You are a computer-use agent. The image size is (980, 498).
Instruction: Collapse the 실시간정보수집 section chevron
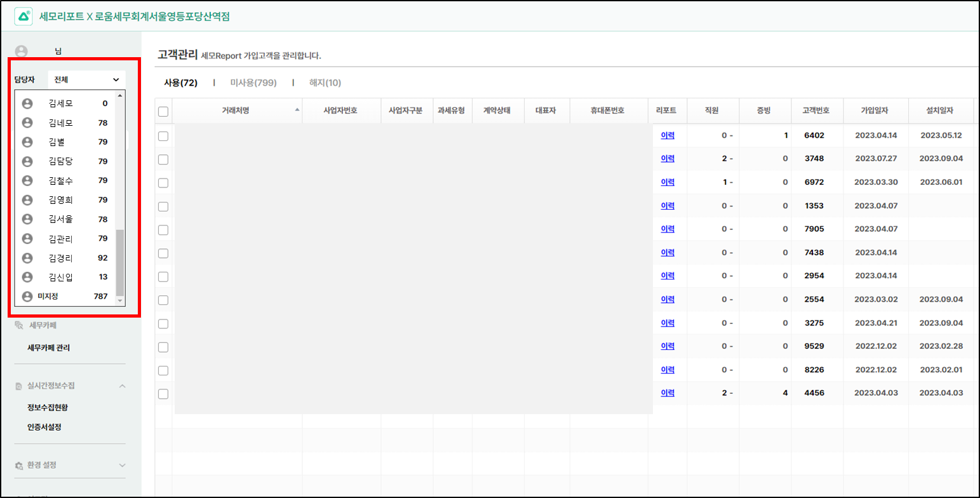(x=123, y=386)
